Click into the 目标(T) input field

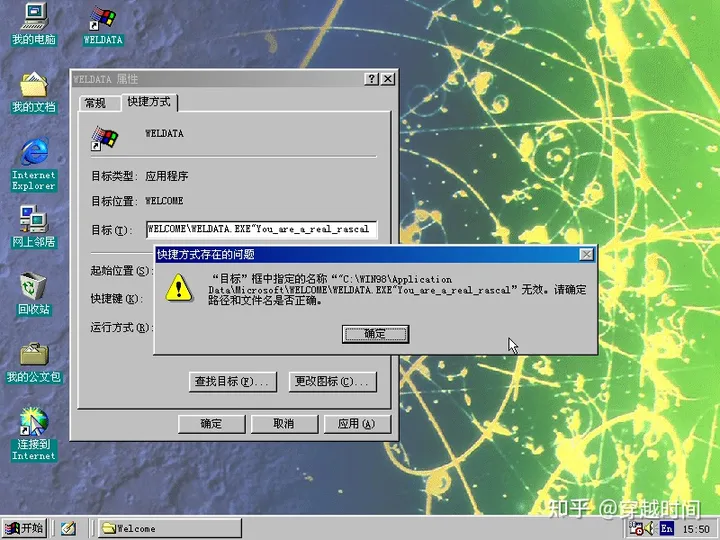(x=261, y=229)
